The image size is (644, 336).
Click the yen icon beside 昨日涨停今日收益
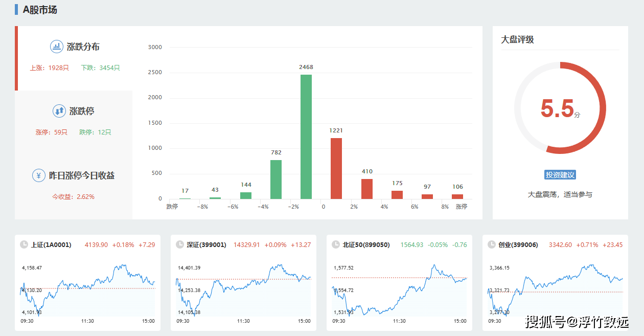point(38,175)
